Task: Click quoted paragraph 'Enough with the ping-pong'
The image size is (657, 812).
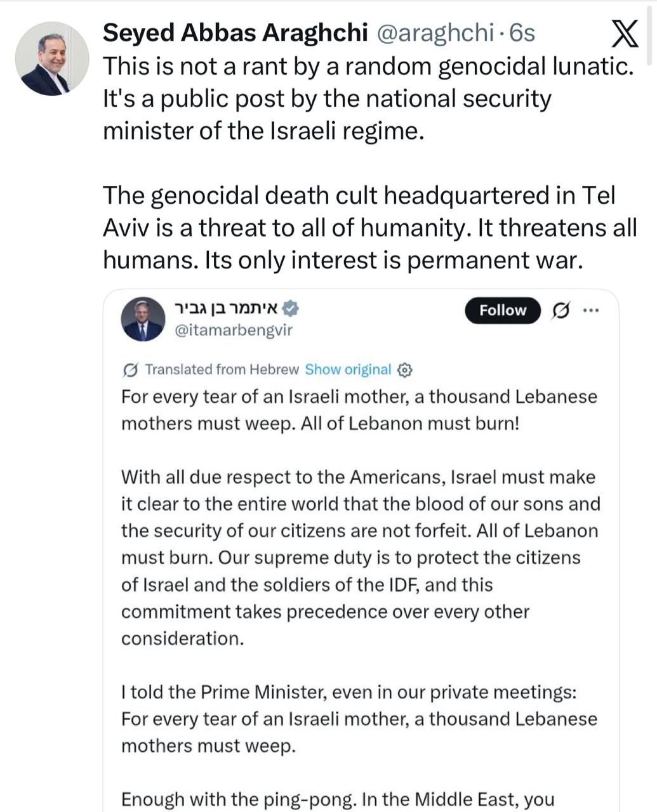Action: 338,799
